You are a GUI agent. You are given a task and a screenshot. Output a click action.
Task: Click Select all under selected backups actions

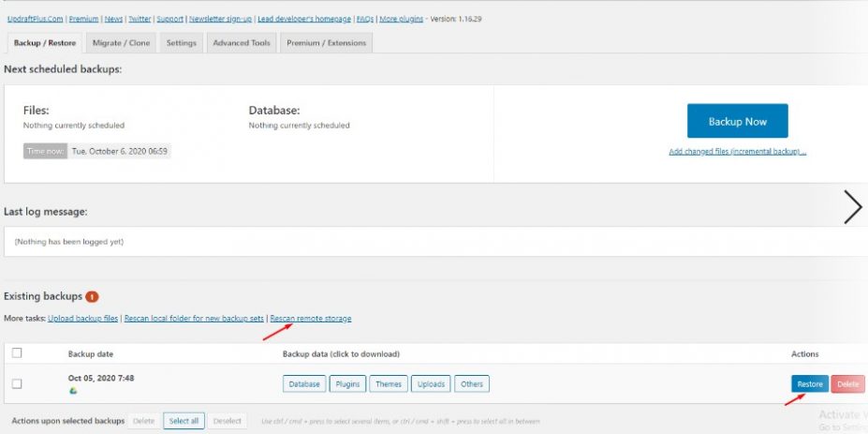[184, 421]
